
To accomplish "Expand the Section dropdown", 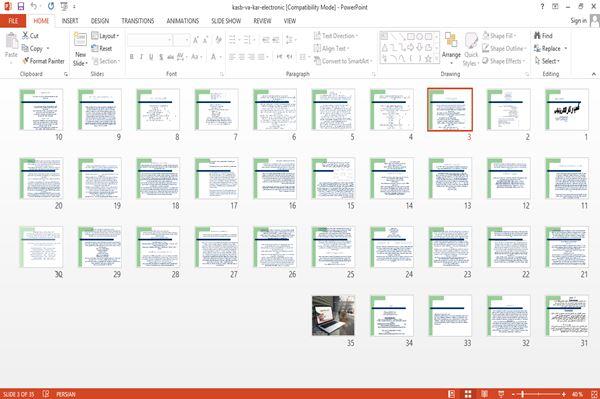I will [x=106, y=61].
